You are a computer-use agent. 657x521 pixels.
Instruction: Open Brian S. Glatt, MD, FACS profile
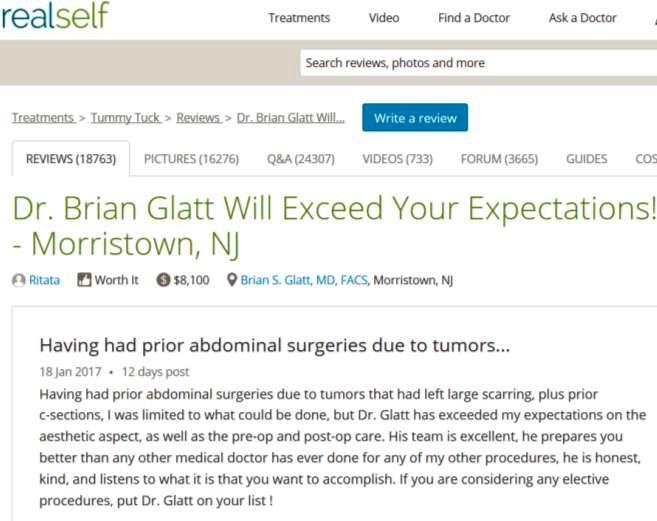click(x=304, y=280)
